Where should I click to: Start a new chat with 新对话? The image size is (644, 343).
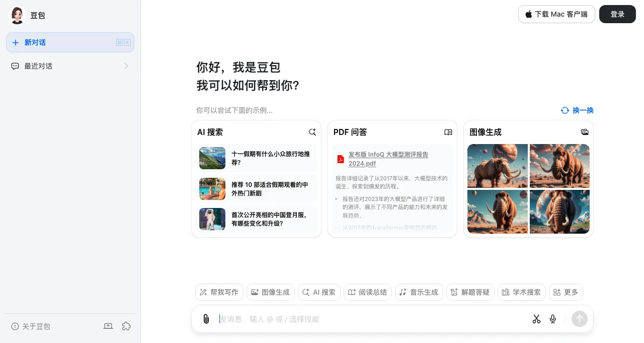[70, 42]
